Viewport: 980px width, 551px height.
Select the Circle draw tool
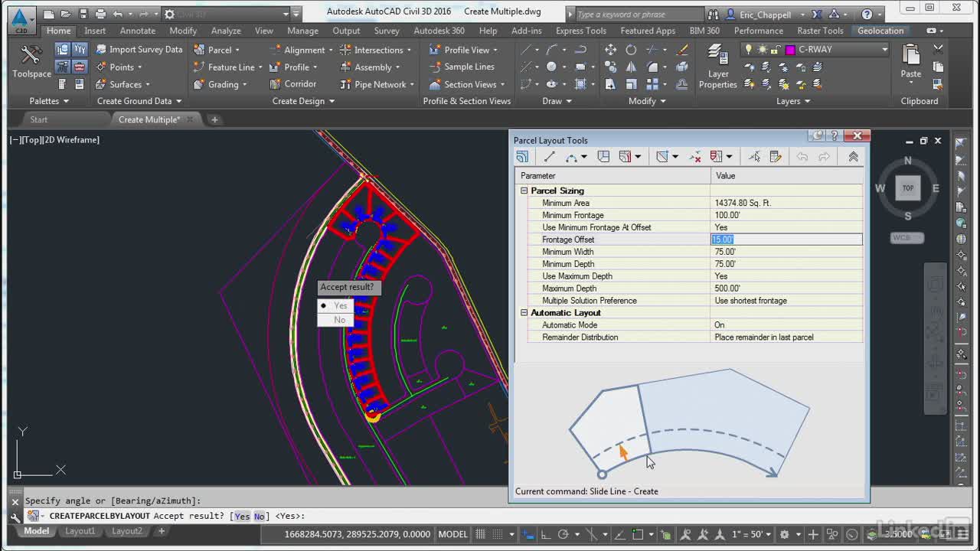tap(551, 67)
